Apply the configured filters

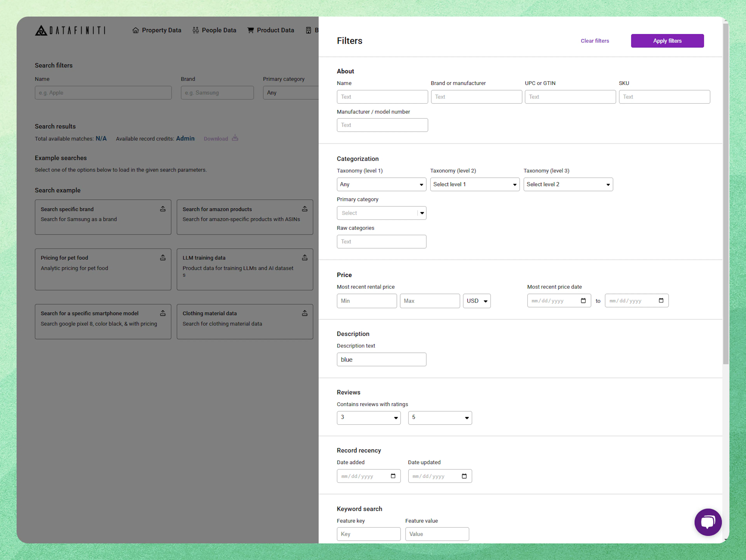coord(667,41)
